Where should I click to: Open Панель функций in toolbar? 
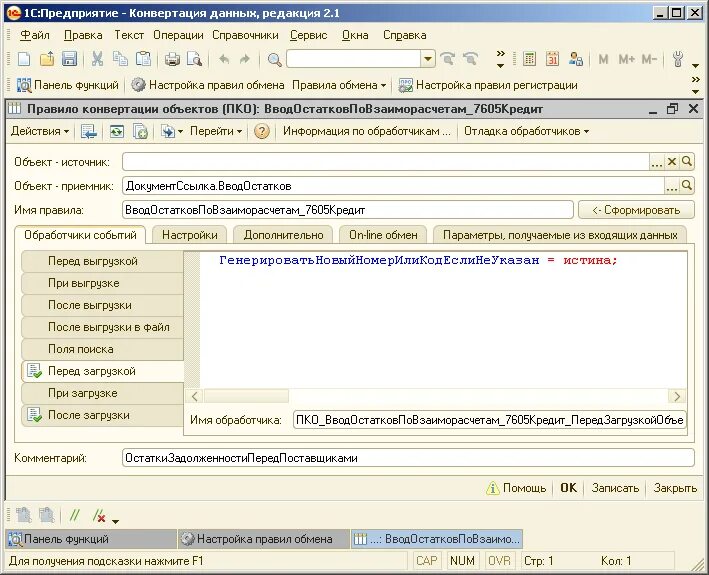click(67, 85)
